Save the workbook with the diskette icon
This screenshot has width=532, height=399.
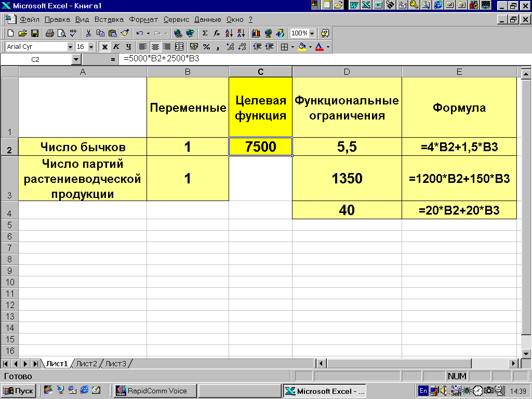click(34, 33)
